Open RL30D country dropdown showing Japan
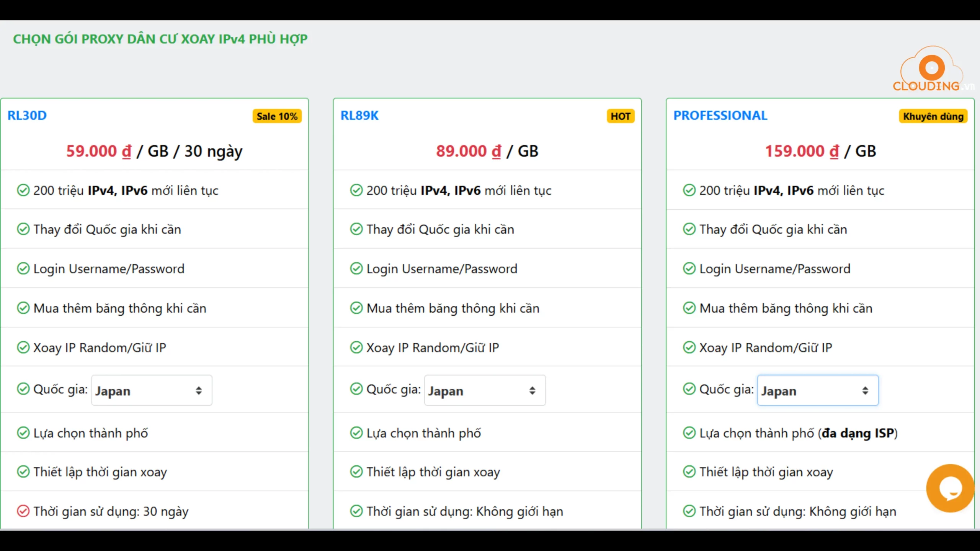980x551 pixels. [x=152, y=390]
